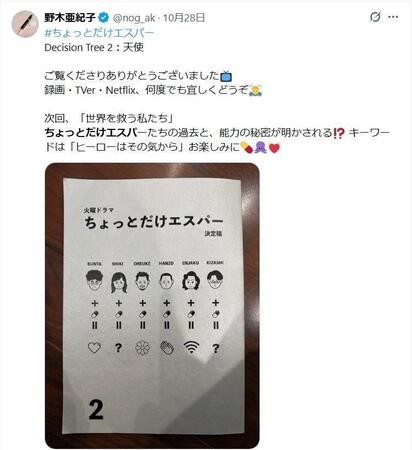Image resolution: width=412 pixels, height=450 pixels.
Task: Click the heart outline icon under BUNTA
Action: pos(94,348)
